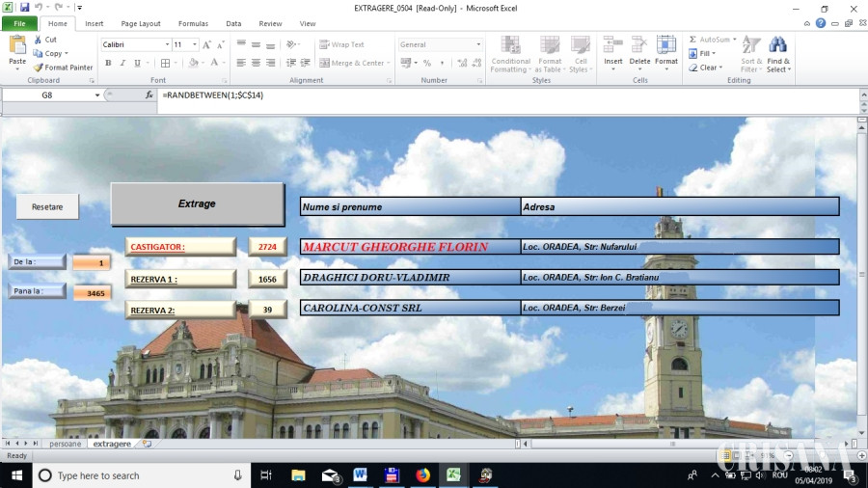Toggle Italic formatting

122,63
